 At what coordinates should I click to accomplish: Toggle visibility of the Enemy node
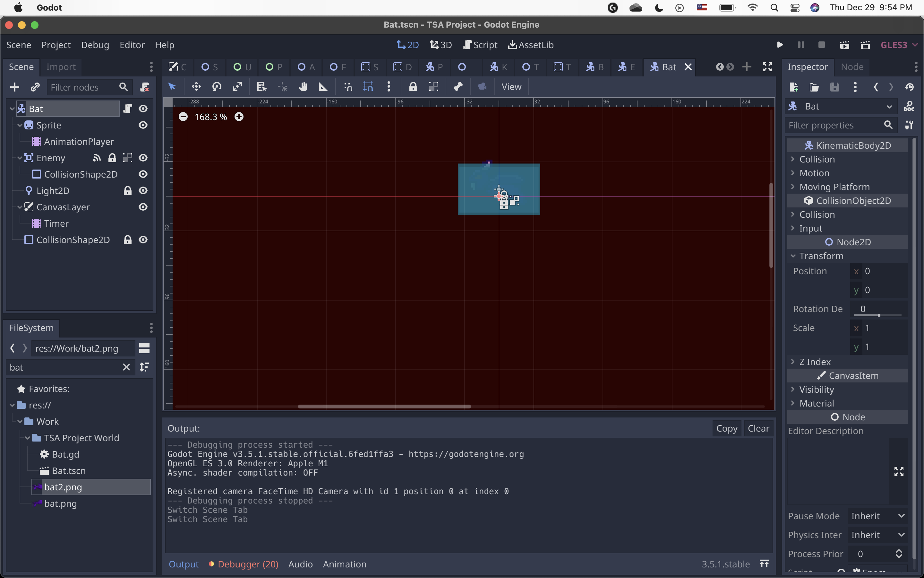(143, 158)
